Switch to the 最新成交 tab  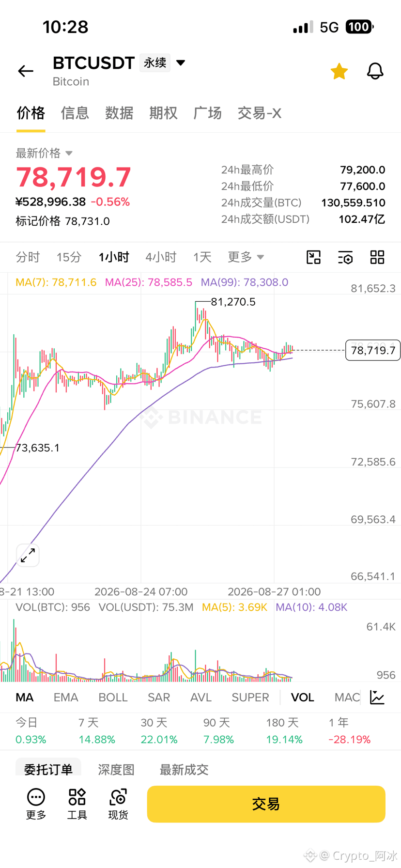(x=184, y=769)
